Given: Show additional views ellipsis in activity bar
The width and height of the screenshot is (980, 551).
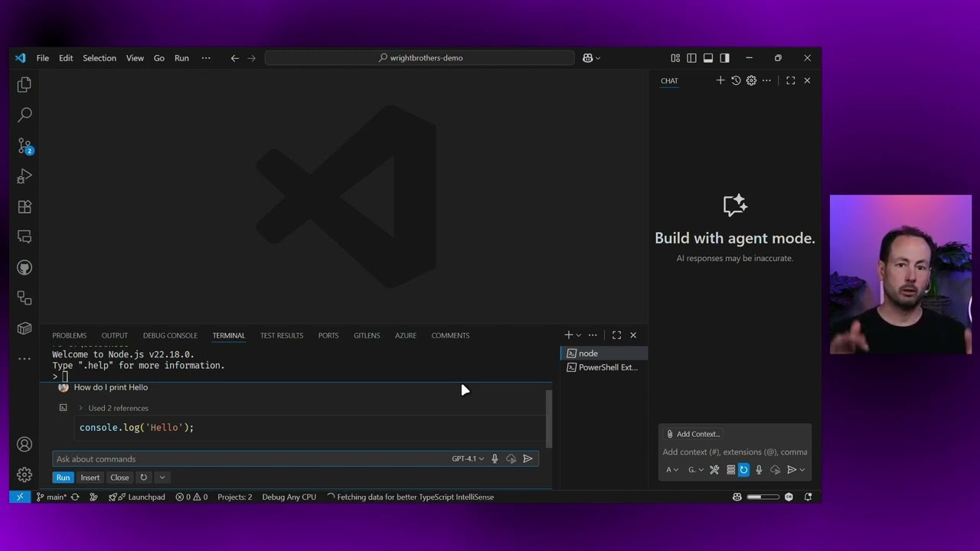Looking at the screenshot, I should click(24, 358).
